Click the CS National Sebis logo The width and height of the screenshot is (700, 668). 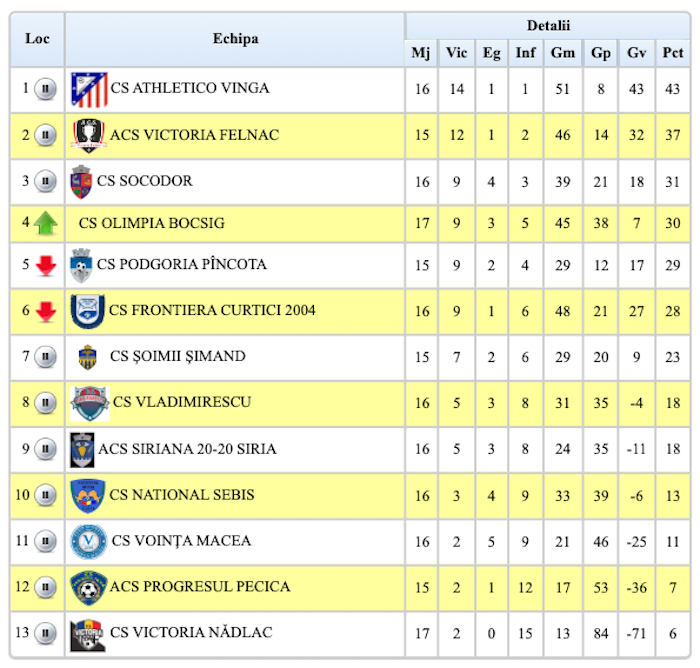point(88,495)
